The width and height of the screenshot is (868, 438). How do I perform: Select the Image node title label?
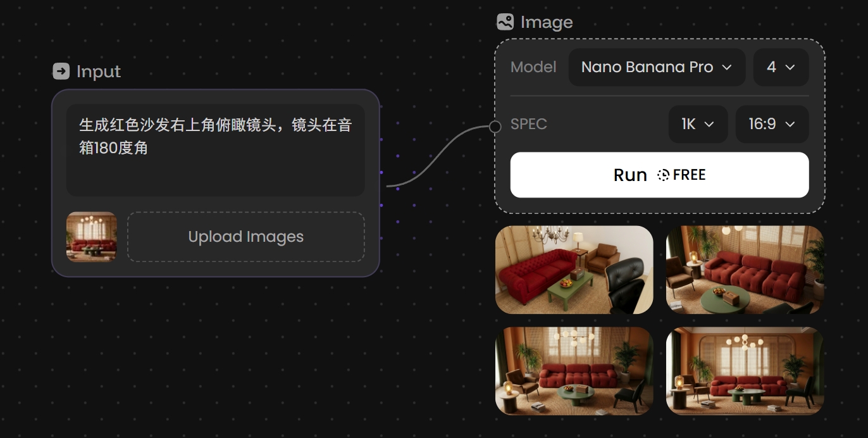point(547,22)
